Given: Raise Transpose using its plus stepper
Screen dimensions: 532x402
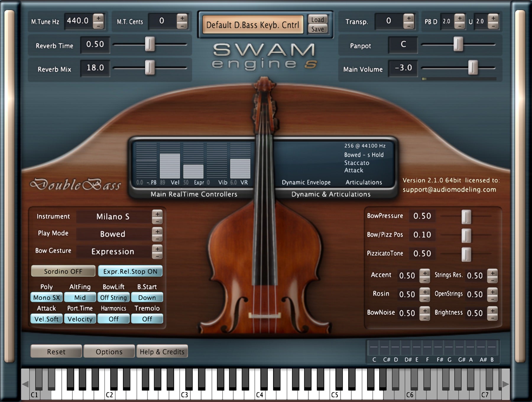Looking at the screenshot, I should click(x=408, y=18).
